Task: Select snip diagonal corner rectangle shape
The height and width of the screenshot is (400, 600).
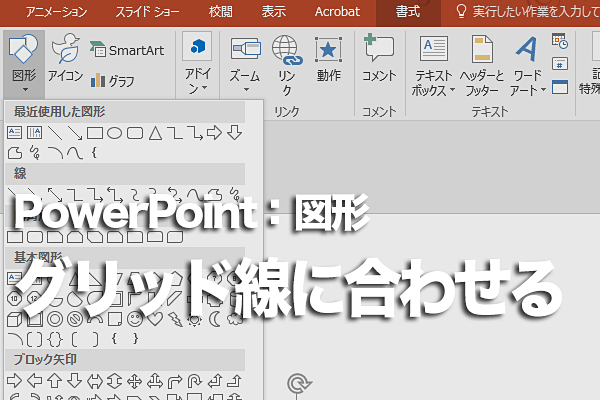Action: [x=95, y=237]
